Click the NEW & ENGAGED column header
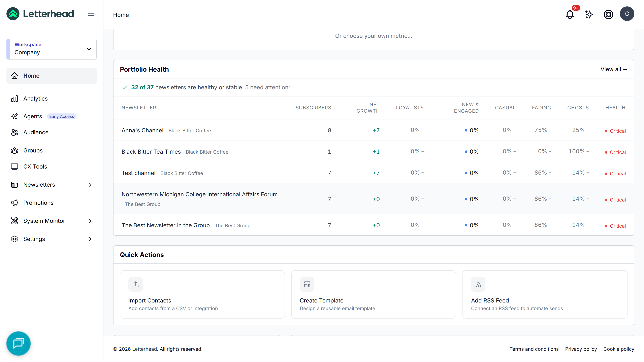This screenshot has height=362, width=644. click(466, 108)
